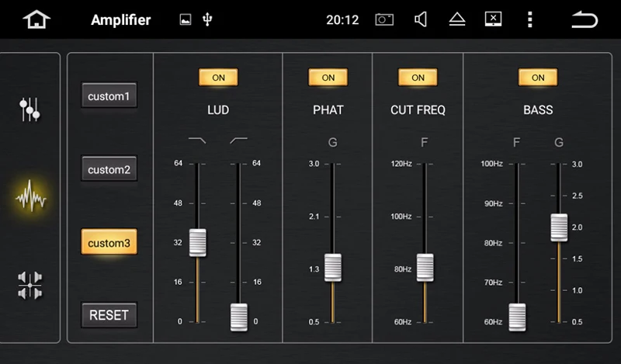Open the sound waveform effects page
Image resolution: width=621 pixels, height=364 pixels.
[x=30, y=196]
